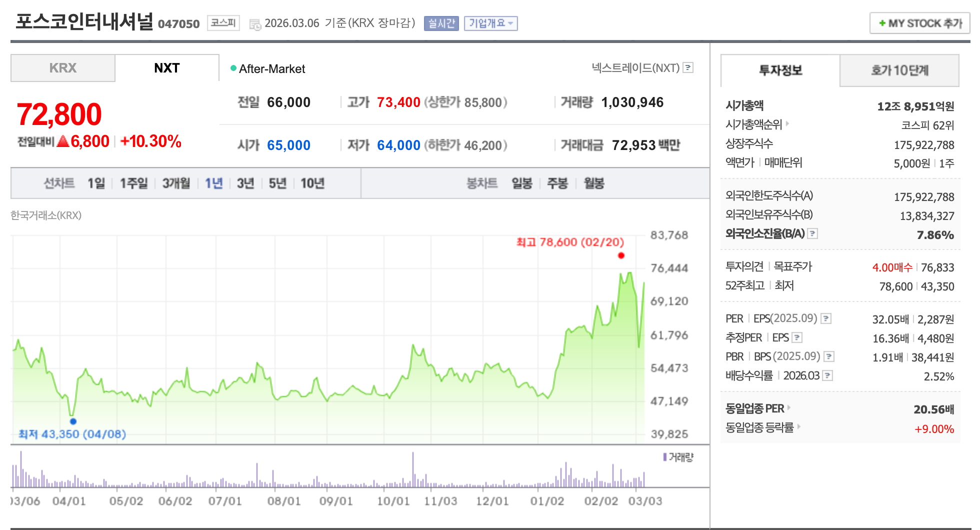
Task: Click the 저가 64,000 value
Action: point(398,145)
